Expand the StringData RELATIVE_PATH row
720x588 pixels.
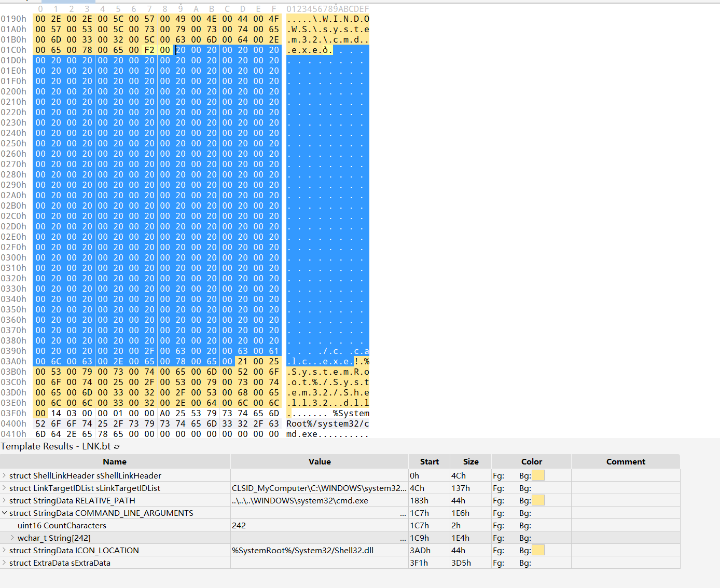pos(4,500)
